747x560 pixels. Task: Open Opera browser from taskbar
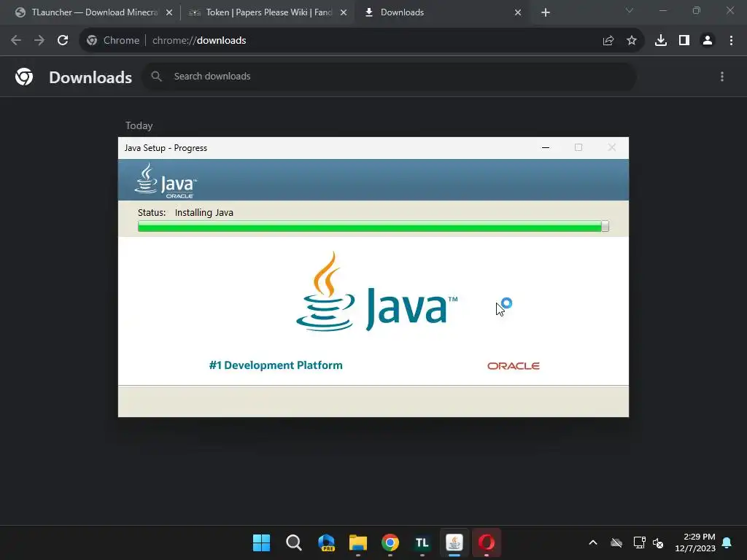coord(487,542)
